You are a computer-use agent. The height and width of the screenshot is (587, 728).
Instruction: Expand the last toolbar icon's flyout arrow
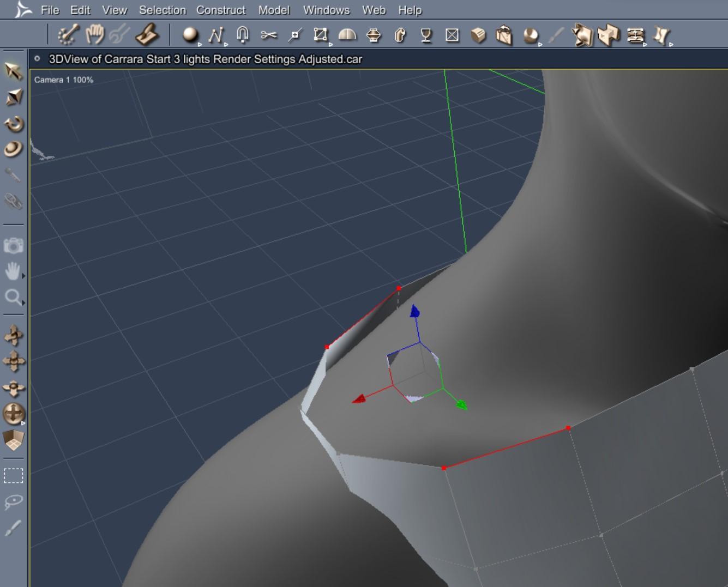point(671,45)
